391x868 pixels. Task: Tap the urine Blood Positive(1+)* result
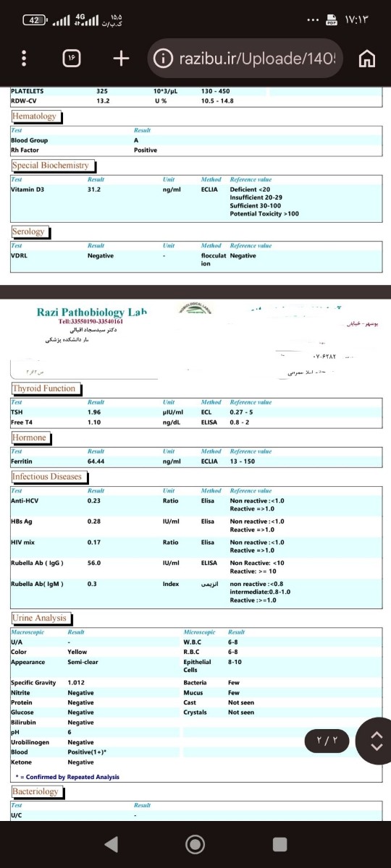[x=85, y=752]
